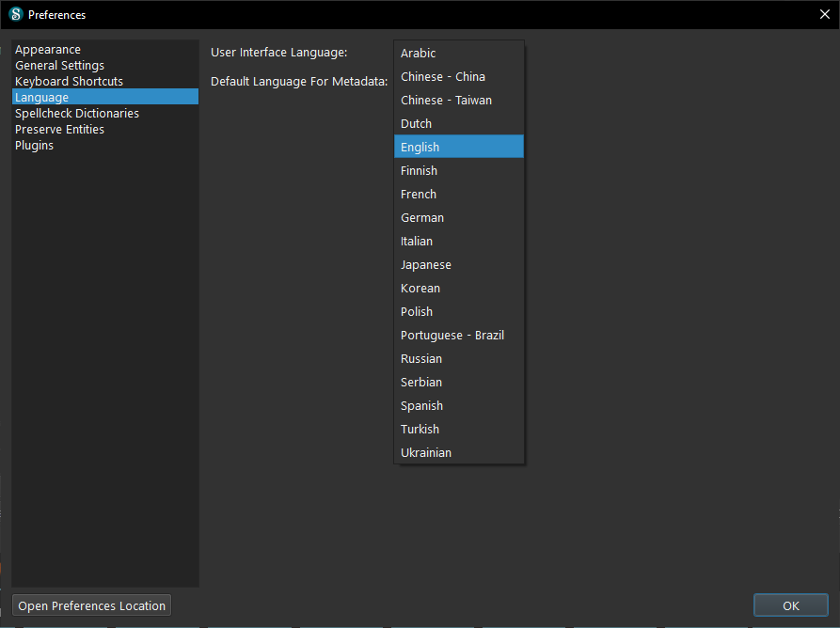Choose Japanese in the language list
Image resolution: width=840 pixels, height=628 pixels.
click(426, 265)
